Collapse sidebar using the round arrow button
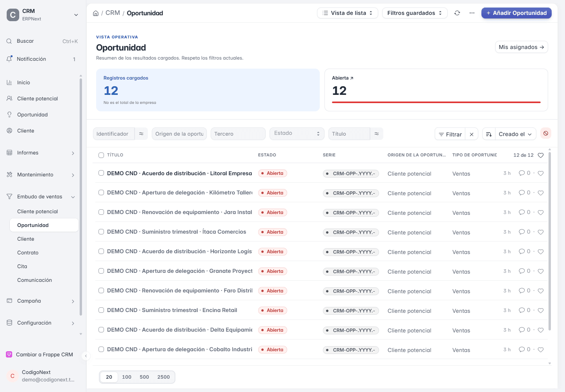Screen dimensions: 565x392 coord(86,356)
